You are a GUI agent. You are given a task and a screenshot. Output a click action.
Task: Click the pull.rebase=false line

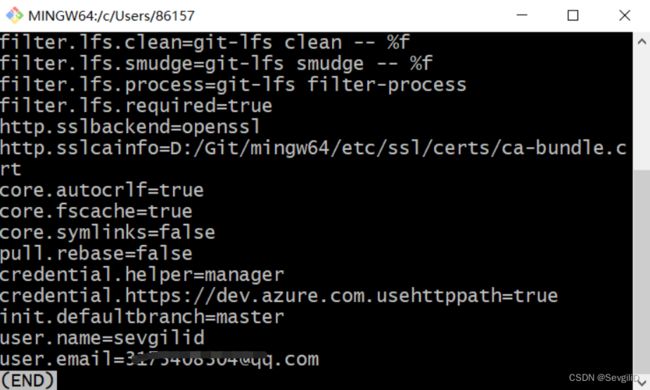96,253
